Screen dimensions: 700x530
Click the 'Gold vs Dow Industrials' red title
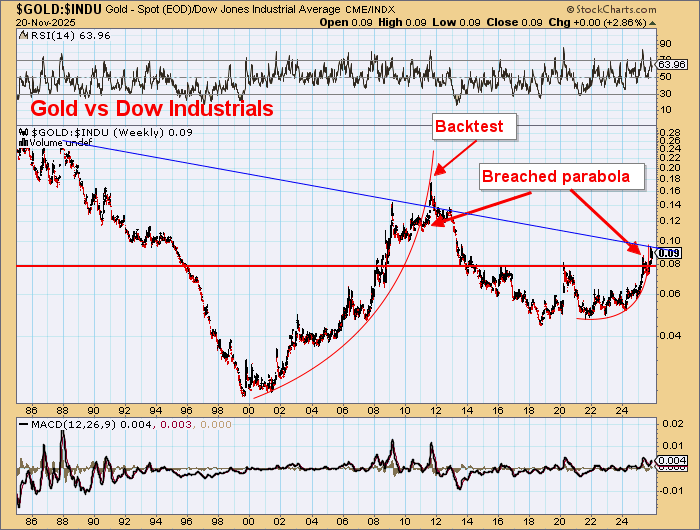(152, 109)
